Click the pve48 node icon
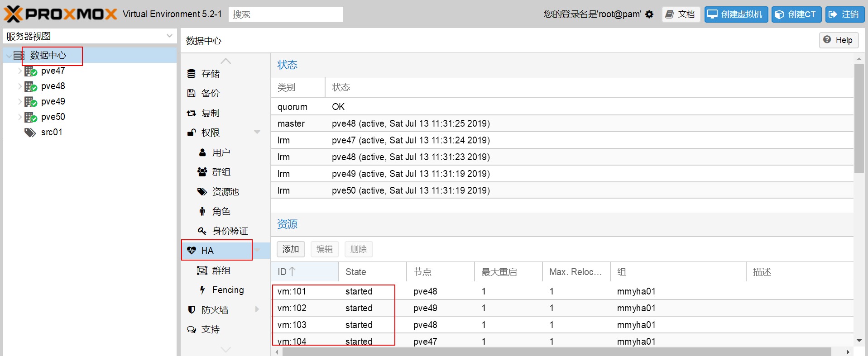This screenshot has width=868, height=356. (x=31, y=86)
